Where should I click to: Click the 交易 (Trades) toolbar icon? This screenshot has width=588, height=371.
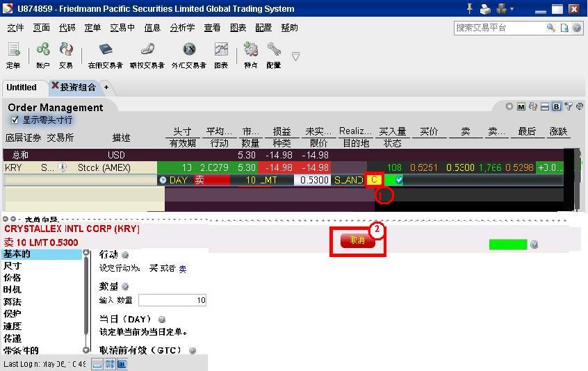66,54
